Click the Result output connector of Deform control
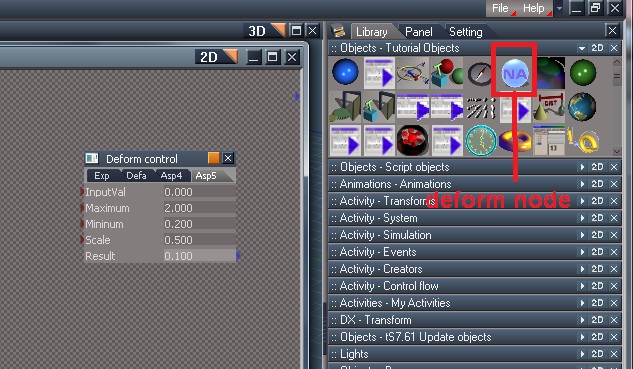Viewport: 633px width, 369px height. (238, 256)
